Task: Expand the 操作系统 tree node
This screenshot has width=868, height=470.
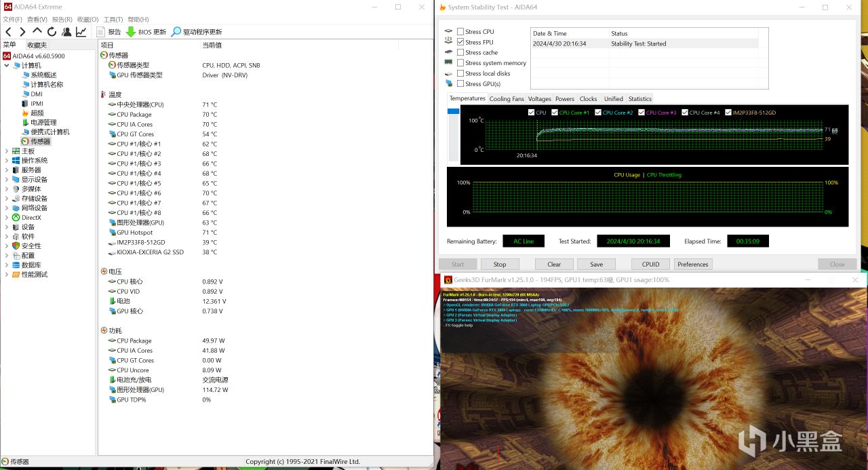Action: tap(7, 161)
